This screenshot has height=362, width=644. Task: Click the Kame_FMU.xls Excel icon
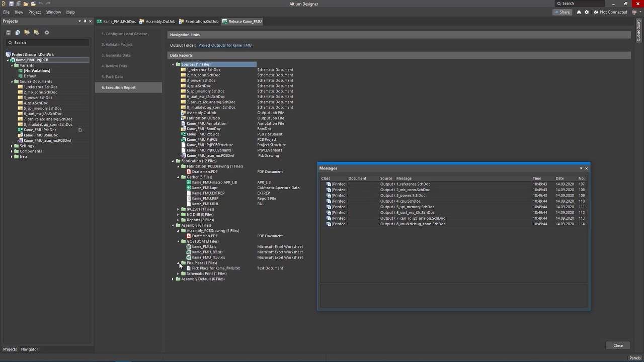tap(189, 247)
